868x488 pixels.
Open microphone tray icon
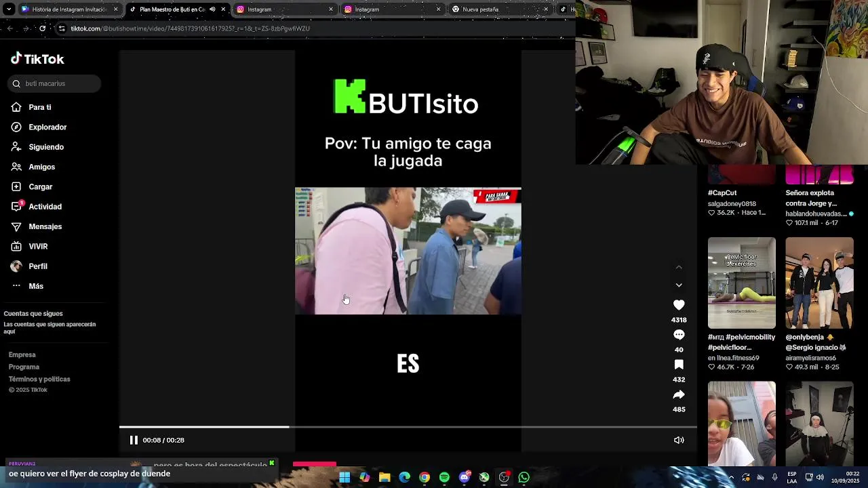(x=774, y=477)
